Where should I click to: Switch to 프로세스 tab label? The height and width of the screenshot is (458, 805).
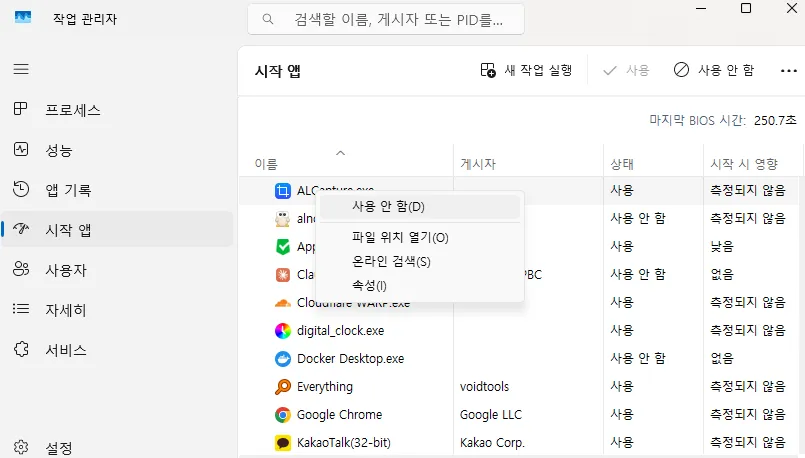[73, 110]
